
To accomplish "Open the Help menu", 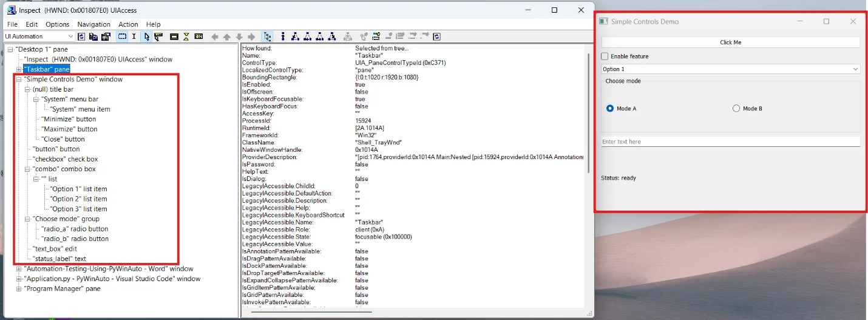I will (x=154, y=24).
